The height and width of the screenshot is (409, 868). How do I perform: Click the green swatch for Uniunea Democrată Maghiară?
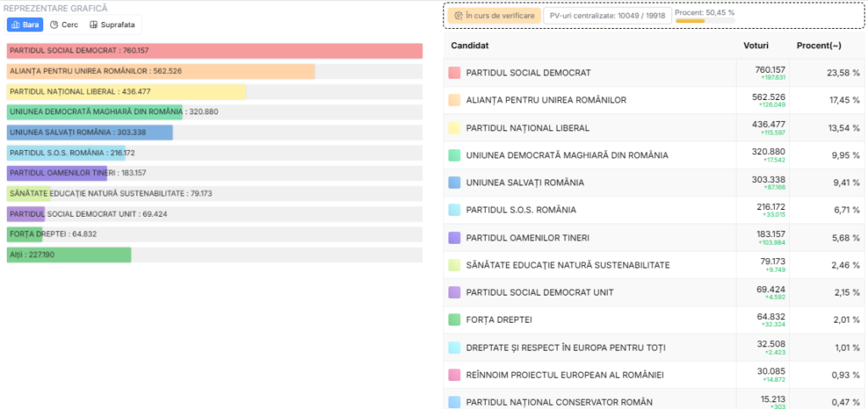(454, 155)
